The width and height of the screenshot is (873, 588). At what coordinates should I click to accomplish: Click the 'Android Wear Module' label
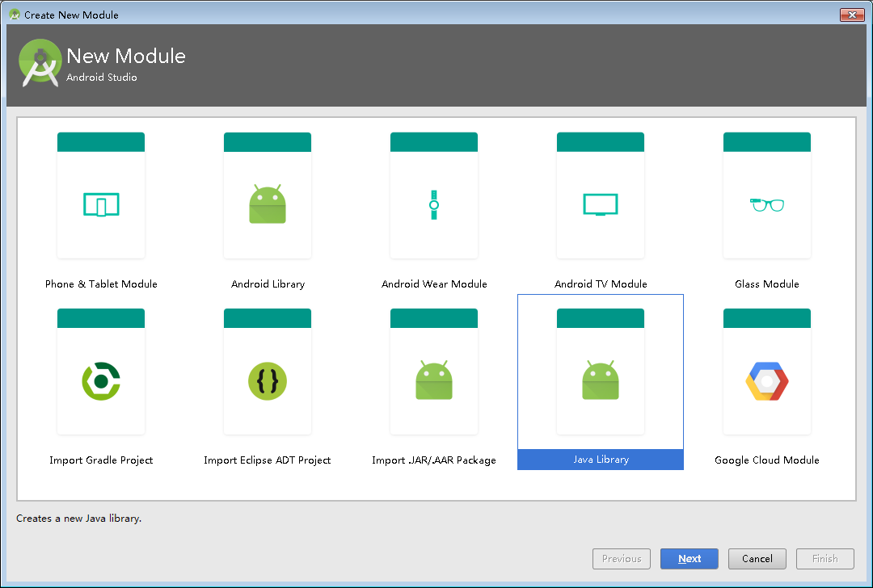click(434, 283)
